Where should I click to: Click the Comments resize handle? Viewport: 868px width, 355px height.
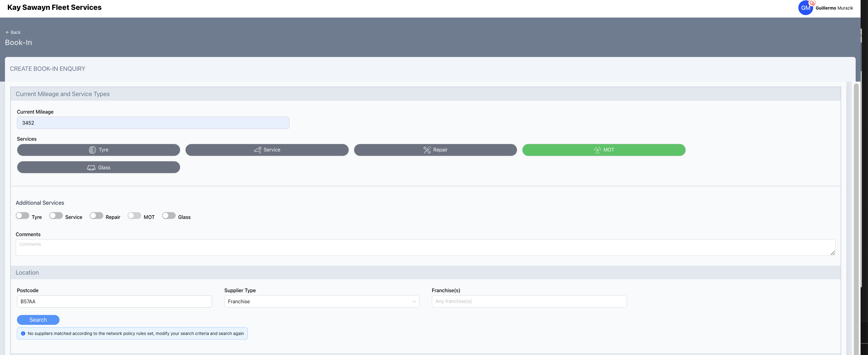tap(833, 253)
